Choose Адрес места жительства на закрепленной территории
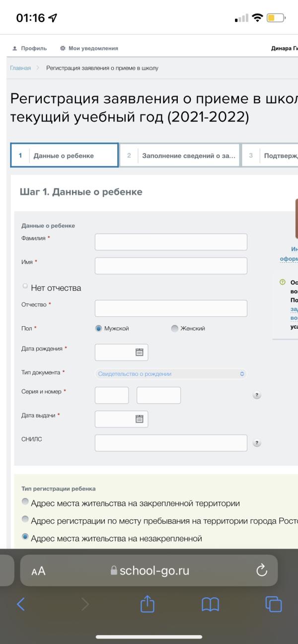Screen dimensions: 298x644 tap(25, 502)
